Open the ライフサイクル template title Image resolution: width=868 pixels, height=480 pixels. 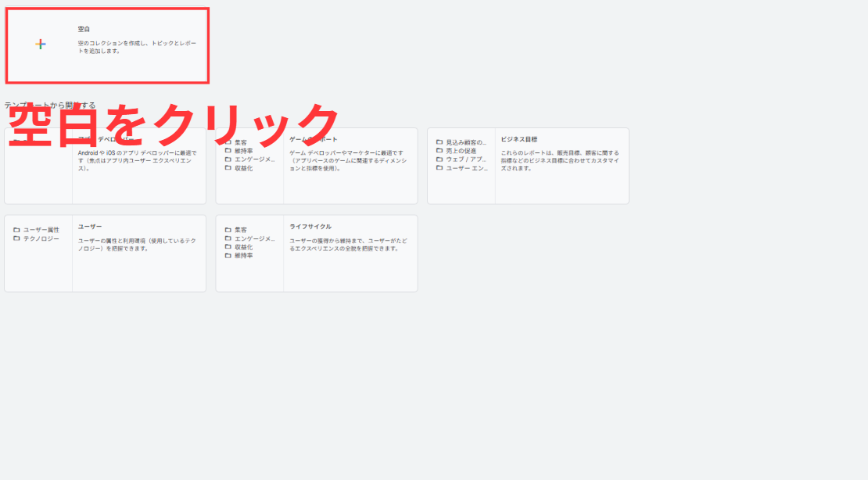(x=310, y=227)
